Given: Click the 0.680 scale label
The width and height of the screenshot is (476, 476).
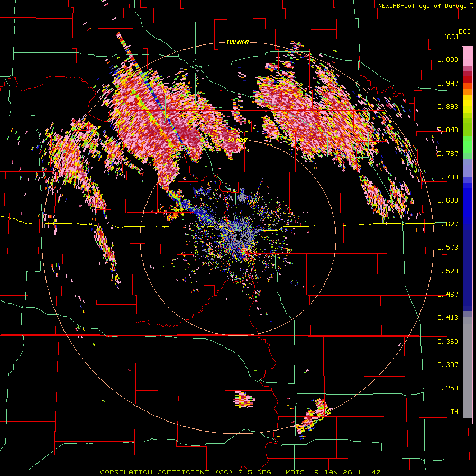Looking at the screenshot, I should (x=448, y=200).
